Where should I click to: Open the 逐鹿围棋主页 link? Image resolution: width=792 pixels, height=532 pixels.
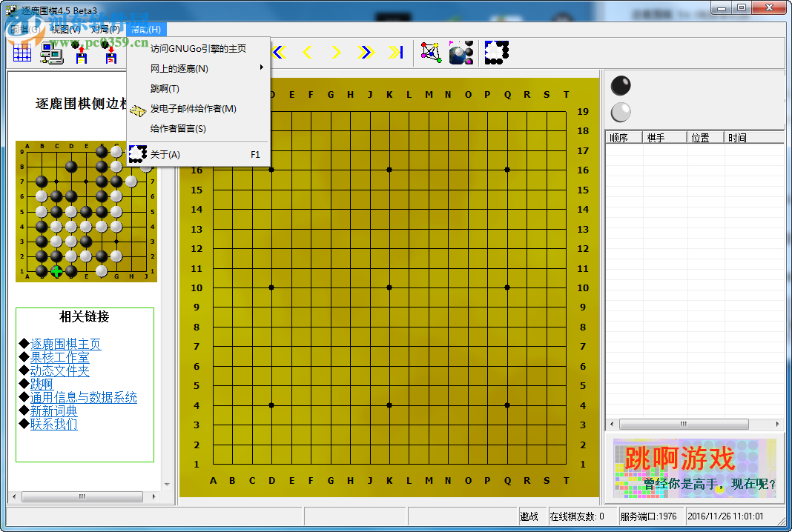click(66, 344)
